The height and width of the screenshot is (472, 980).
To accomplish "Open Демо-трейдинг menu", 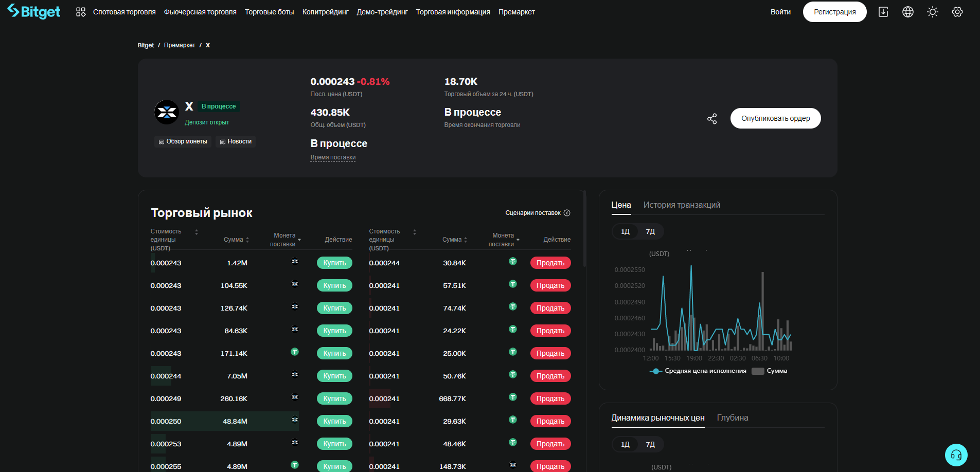I will pos(382,12).
